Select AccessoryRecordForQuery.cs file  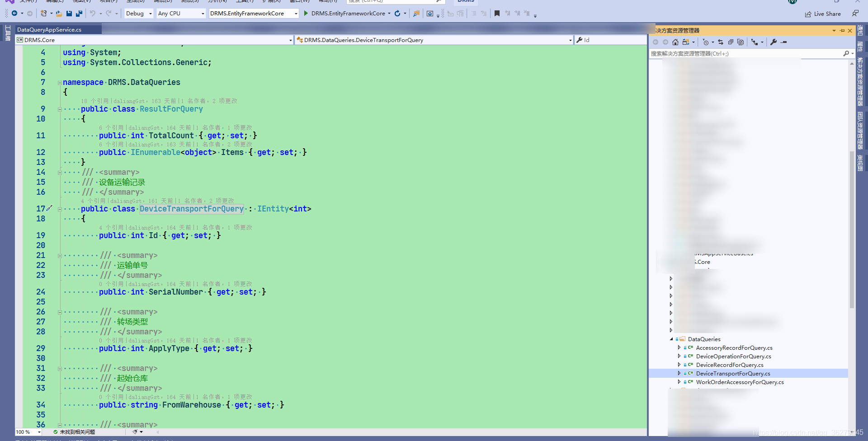tap(734, 348)
